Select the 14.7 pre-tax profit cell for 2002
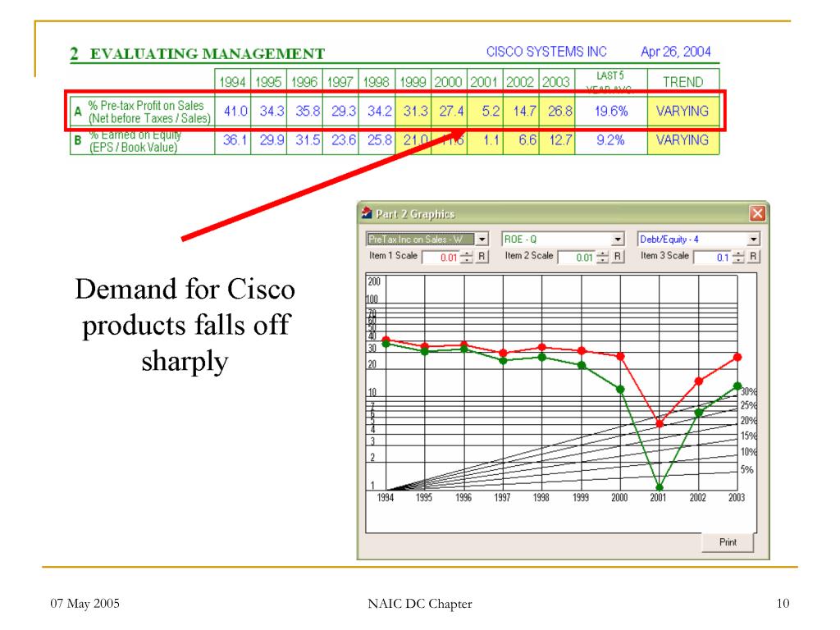 pos(521,111)
